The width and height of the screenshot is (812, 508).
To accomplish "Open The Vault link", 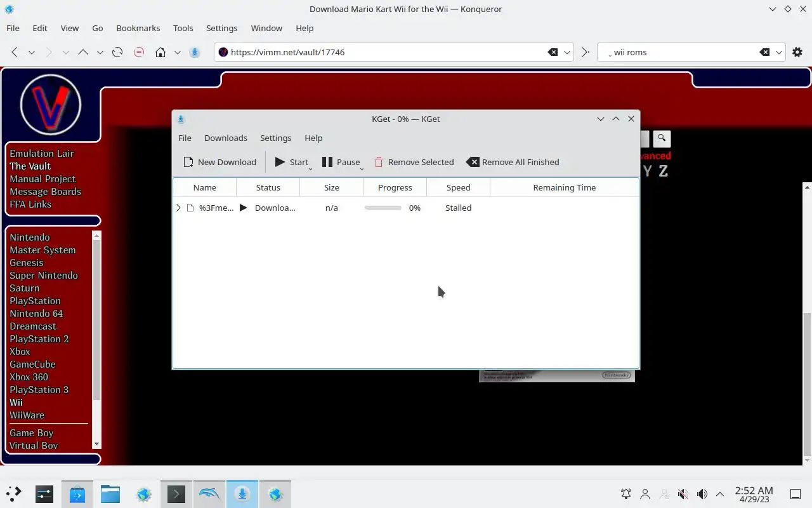I will [x=30, y=166].
